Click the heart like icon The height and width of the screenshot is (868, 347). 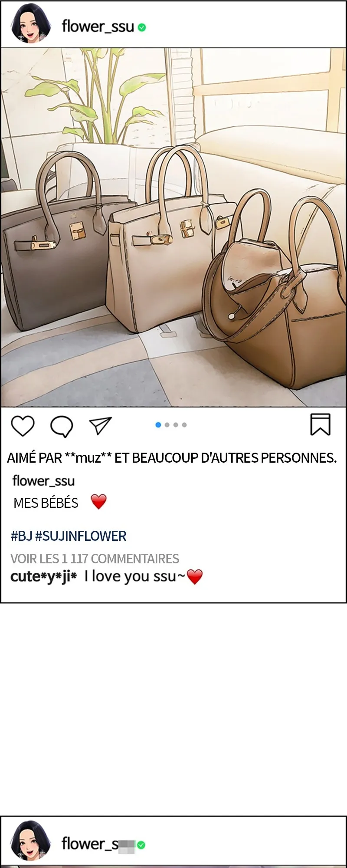[23, 426]
